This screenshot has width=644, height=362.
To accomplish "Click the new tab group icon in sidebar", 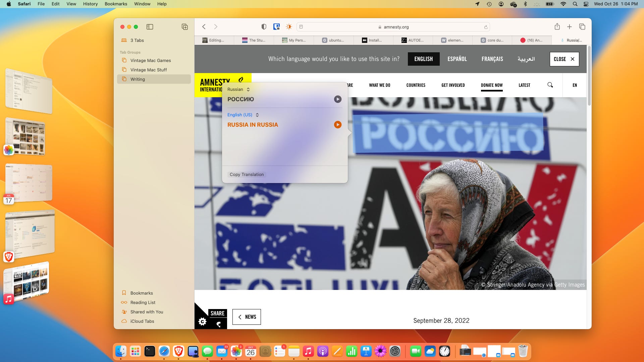I will pyautogui.click(x=184, y=27).
